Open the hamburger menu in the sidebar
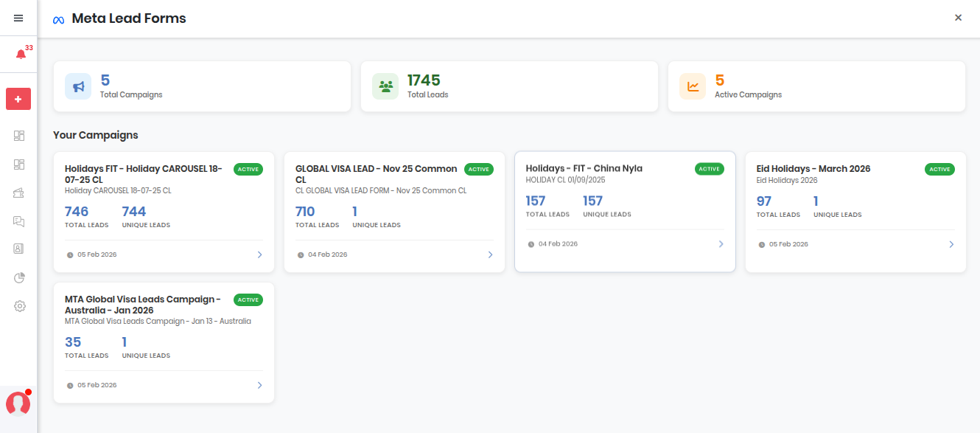The image size is (980, 433). (18, 18)
